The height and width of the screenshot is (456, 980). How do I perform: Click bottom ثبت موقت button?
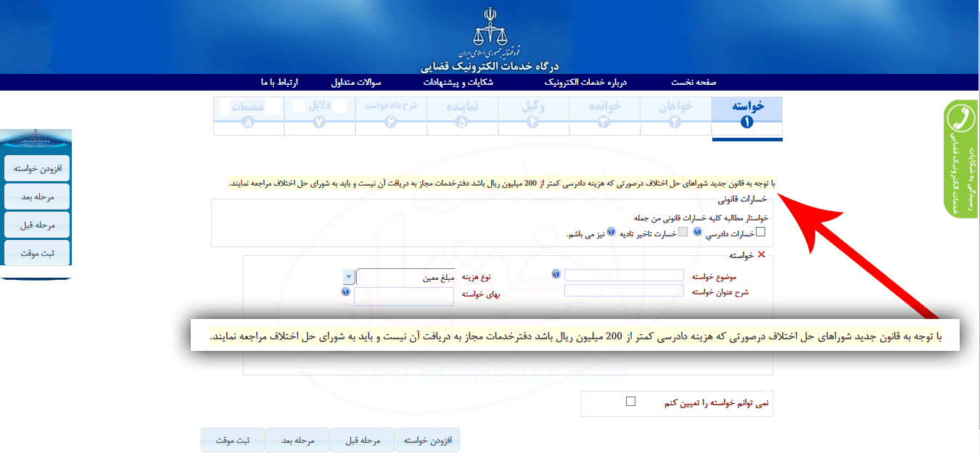233,440
